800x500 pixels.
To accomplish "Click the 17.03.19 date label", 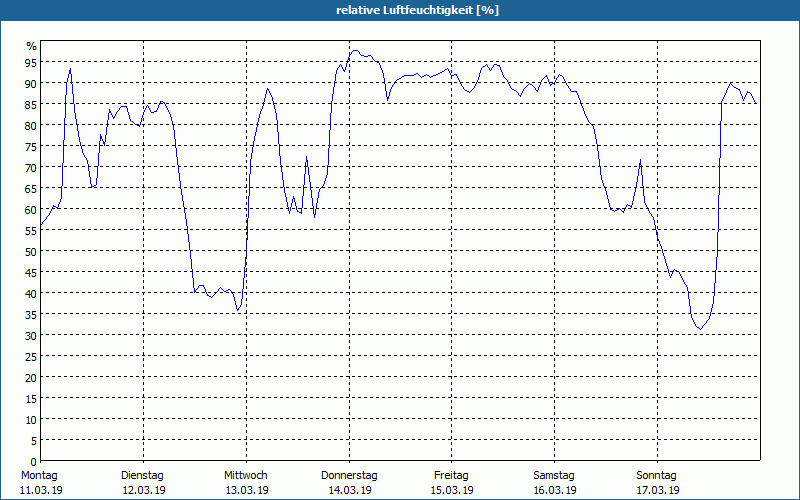I will (x=658, y=490).
